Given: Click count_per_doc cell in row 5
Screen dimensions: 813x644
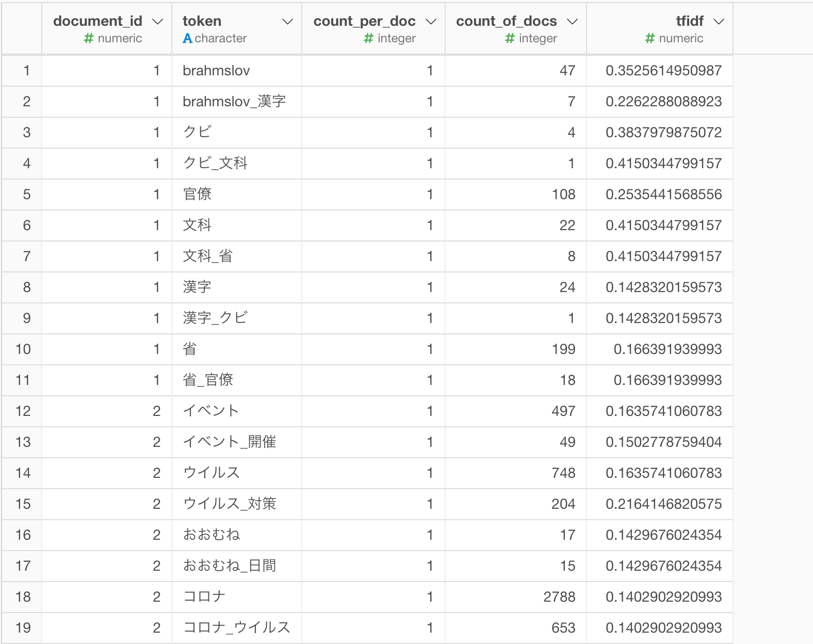Looking at the screenshot, I should tap(373, 195).
